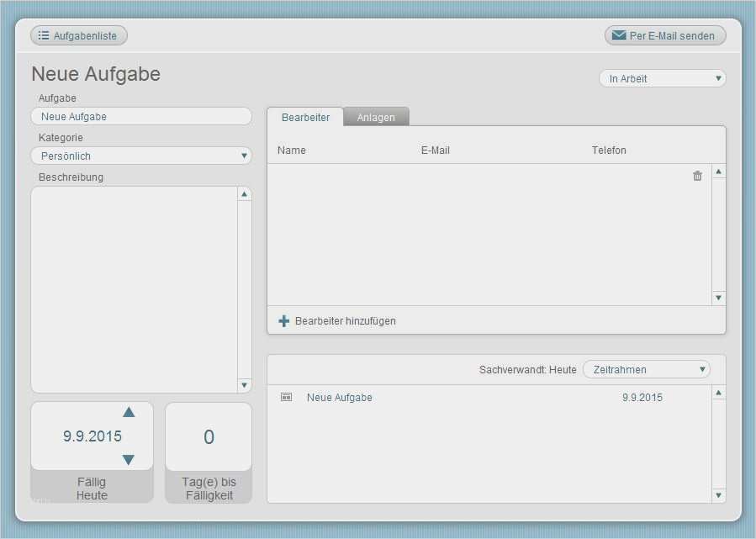Click the calendar icon beside Neue Aufgabe entry
Image resolution: width=756 pixels, height=539 pixels.
(x=287, y=398)
